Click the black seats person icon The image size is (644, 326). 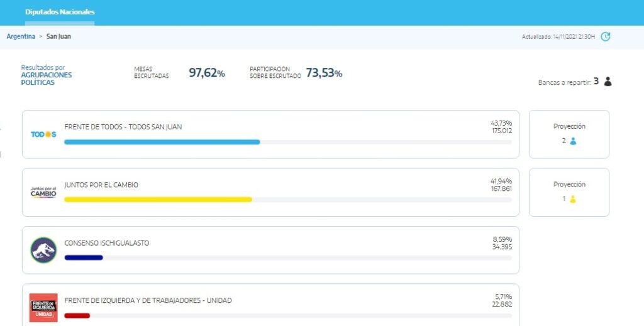[x=608, y=82]
